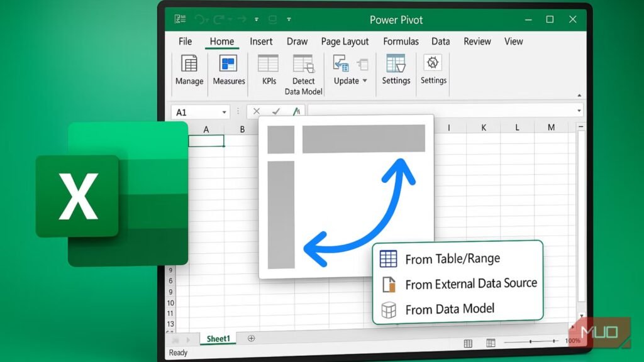Viewport: 644px width, 362px height.
Task: Click the Sheet1 tab
Action: (217, 339)
